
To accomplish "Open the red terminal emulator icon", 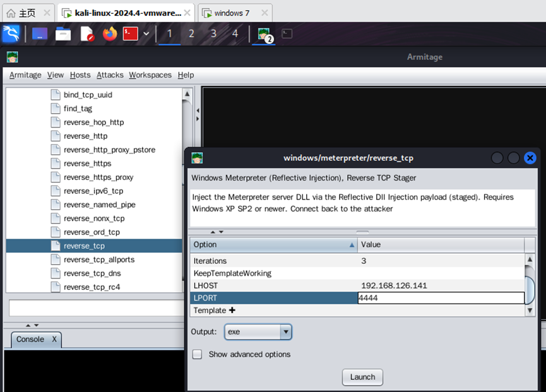I will pyautogui.click(x=131, y=33).
